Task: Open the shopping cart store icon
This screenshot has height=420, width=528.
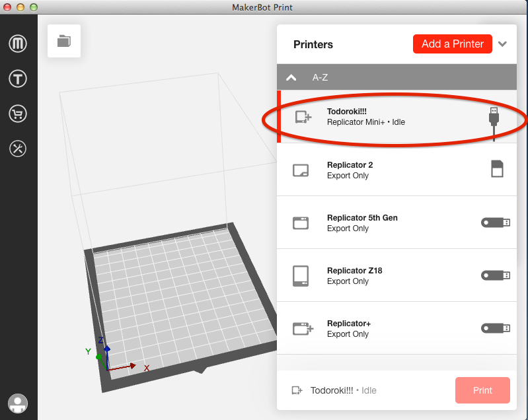Action: pos(18,114)
